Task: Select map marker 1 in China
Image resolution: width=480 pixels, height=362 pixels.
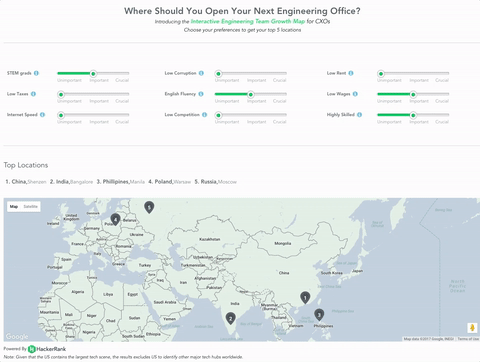Action: pyautogui.click(x=305, y=297)
